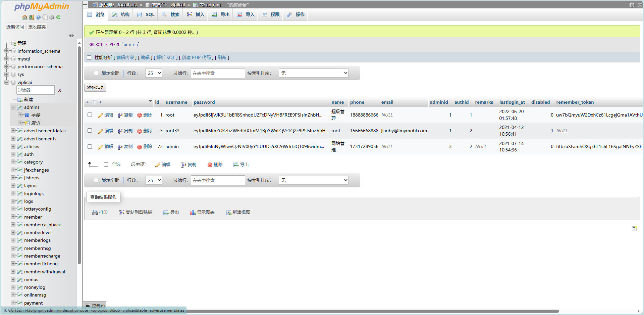
Task: Open the page settings gear icon at top right
Action: pyautogui.click(x=632, y=5)
